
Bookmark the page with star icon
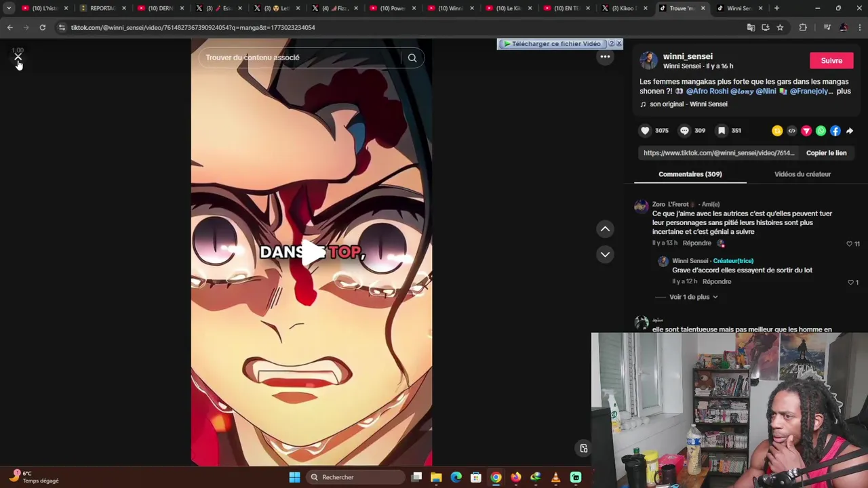780,27
